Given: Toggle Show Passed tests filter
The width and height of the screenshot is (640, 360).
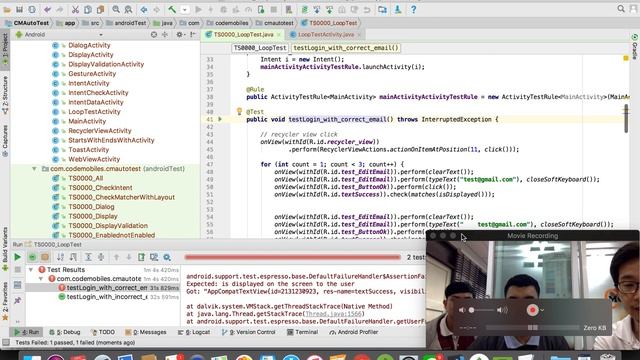Looking at the screenshot, I should 32,257.
